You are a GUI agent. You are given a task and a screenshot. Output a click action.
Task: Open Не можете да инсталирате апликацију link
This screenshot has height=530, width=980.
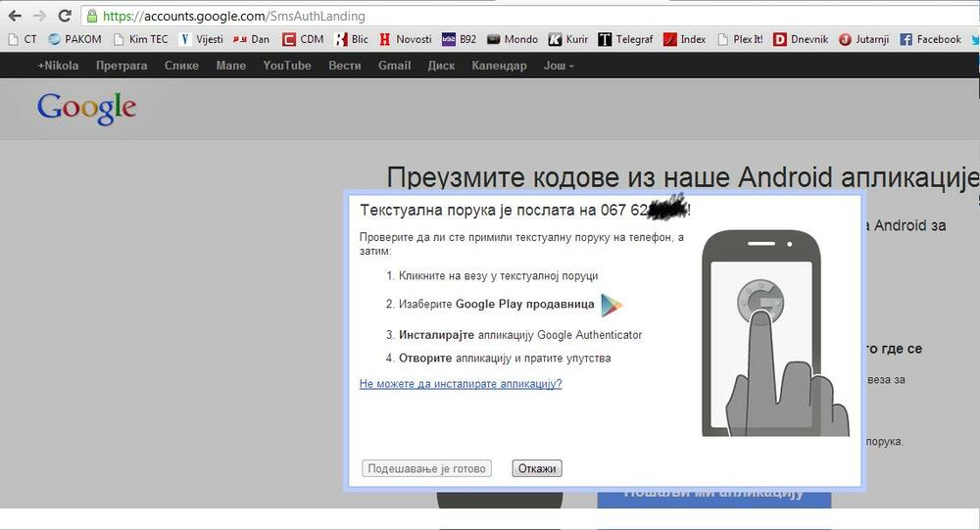(x=461, y=384)
